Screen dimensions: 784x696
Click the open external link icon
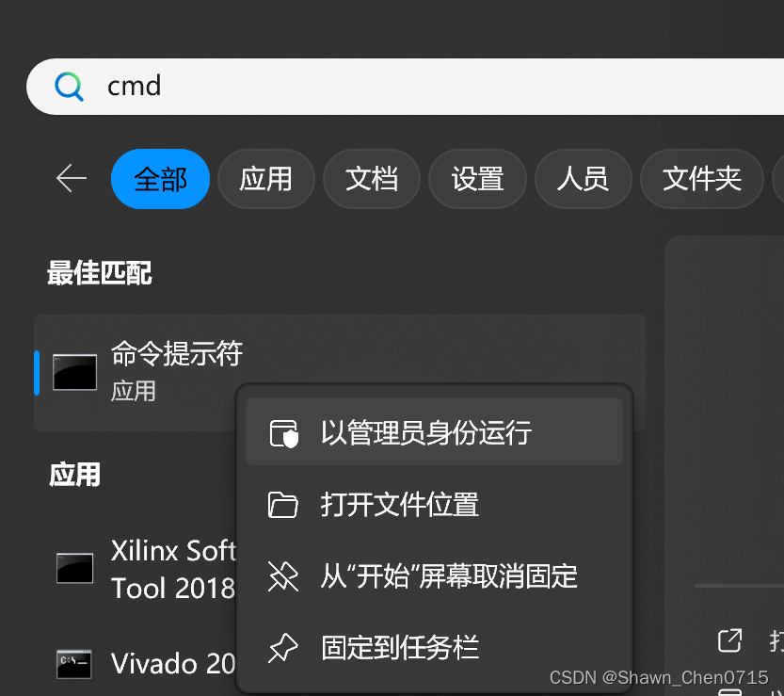click(730, 639)
